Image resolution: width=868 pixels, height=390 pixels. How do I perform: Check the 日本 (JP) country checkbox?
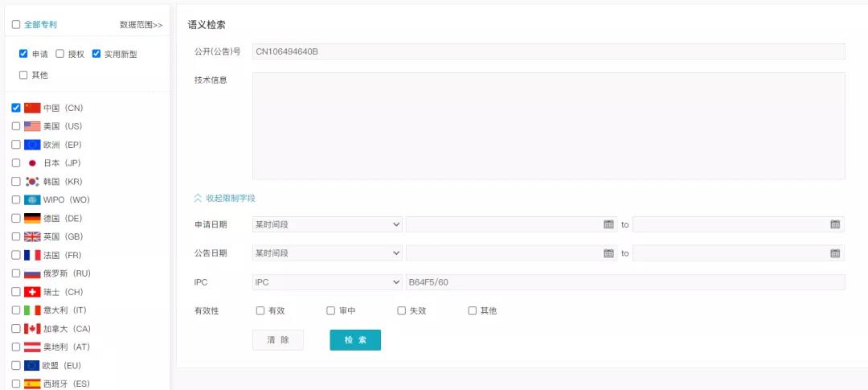pos(16,163)
